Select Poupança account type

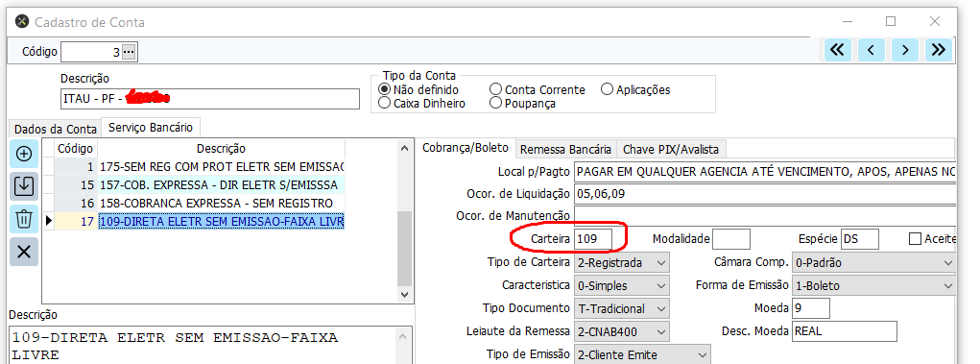pos(495,103)
